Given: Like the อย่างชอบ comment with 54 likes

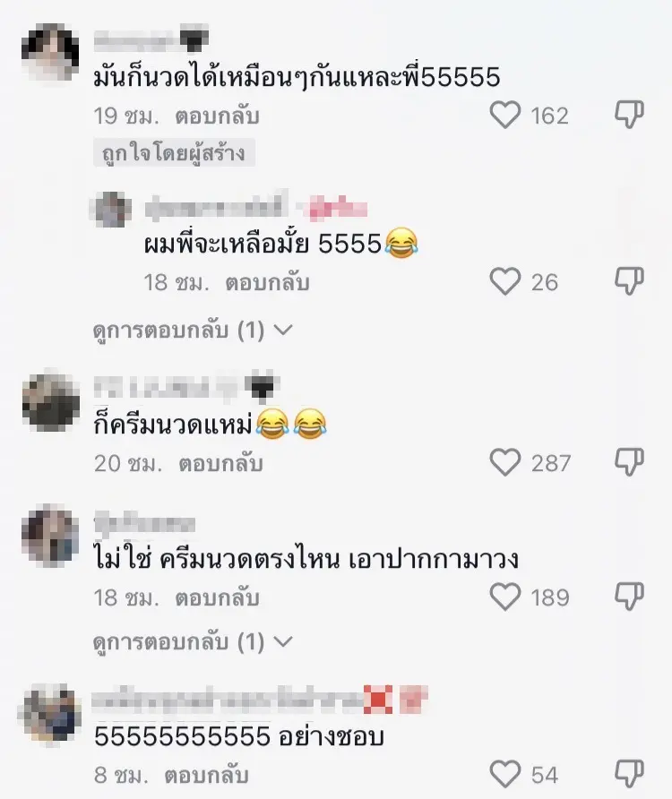Looking at the screenshot, I should pyautogui.click(x=504, y=774).
